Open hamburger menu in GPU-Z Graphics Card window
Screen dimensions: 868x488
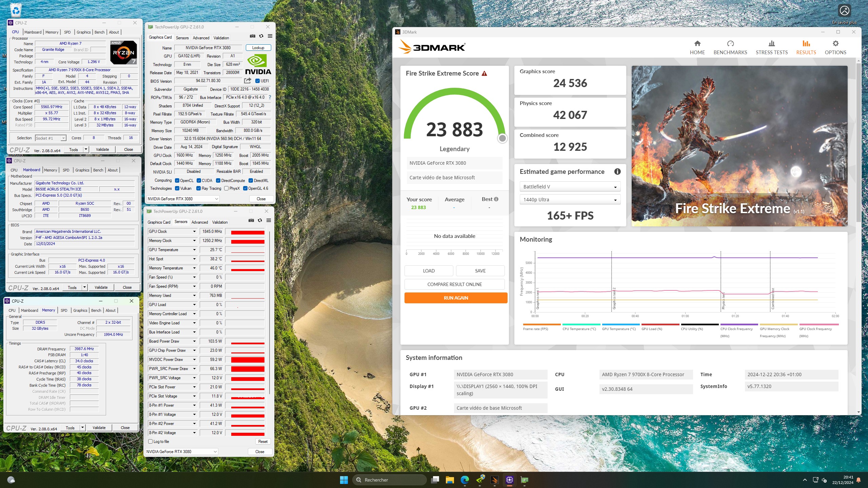click(270, 36)
